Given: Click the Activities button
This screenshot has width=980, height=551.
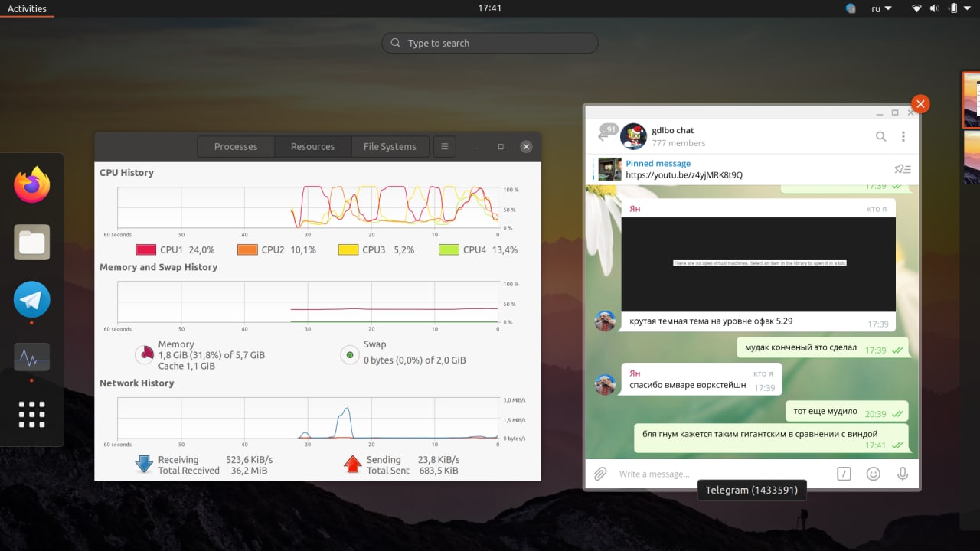Looking at the screenshot, I should coord(27,8).
